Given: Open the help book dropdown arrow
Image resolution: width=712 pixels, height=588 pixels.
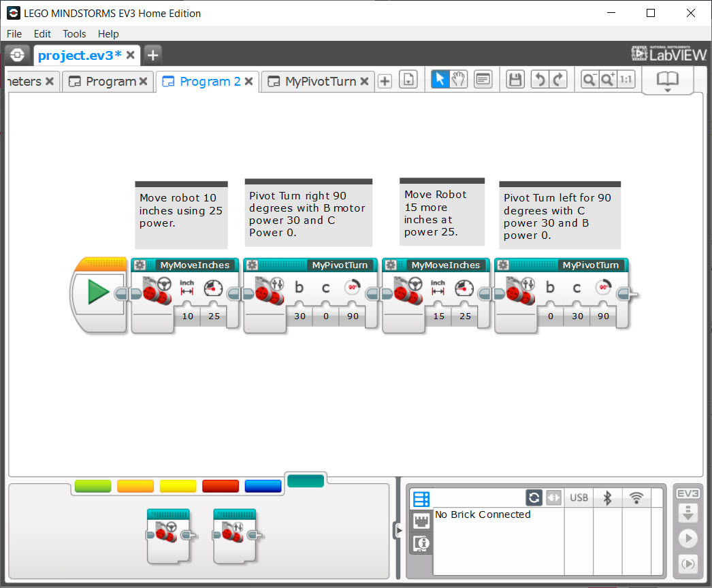Looking at the screenshot, I should point(667,91).
